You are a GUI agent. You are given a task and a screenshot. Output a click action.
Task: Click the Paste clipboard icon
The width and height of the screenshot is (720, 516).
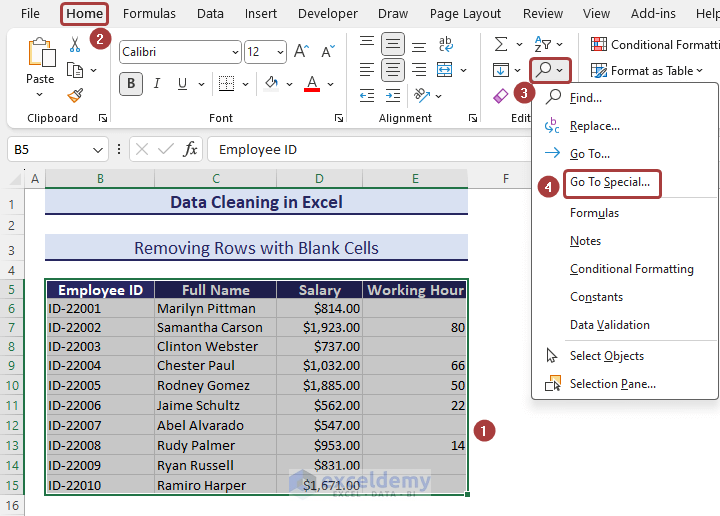[x=41, y=52]
